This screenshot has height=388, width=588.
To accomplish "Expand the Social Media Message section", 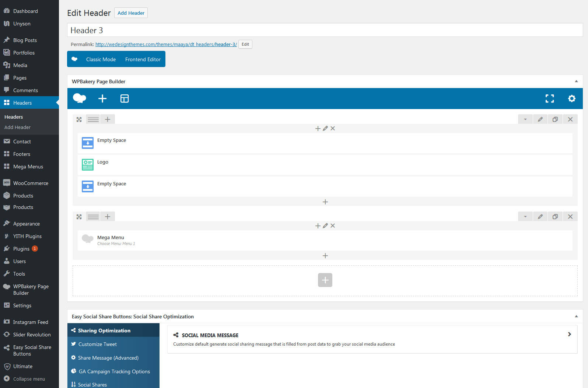I will click(x=569, y=334).
